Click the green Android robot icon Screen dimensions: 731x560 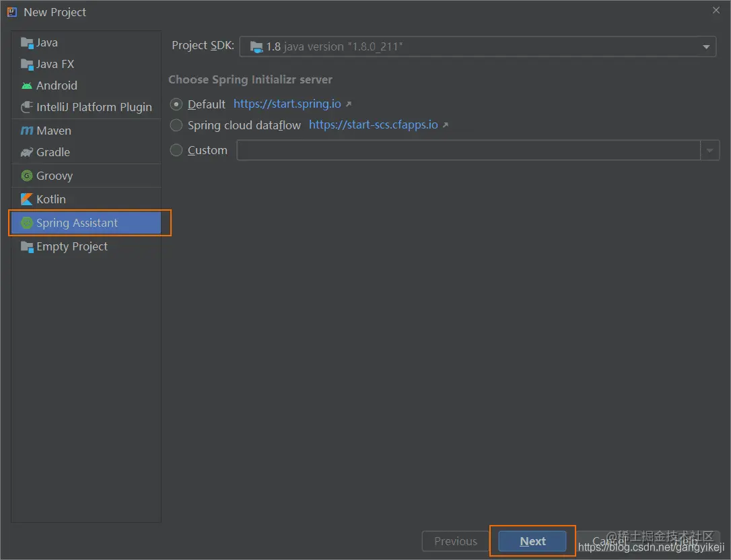(x=27, y=85)
